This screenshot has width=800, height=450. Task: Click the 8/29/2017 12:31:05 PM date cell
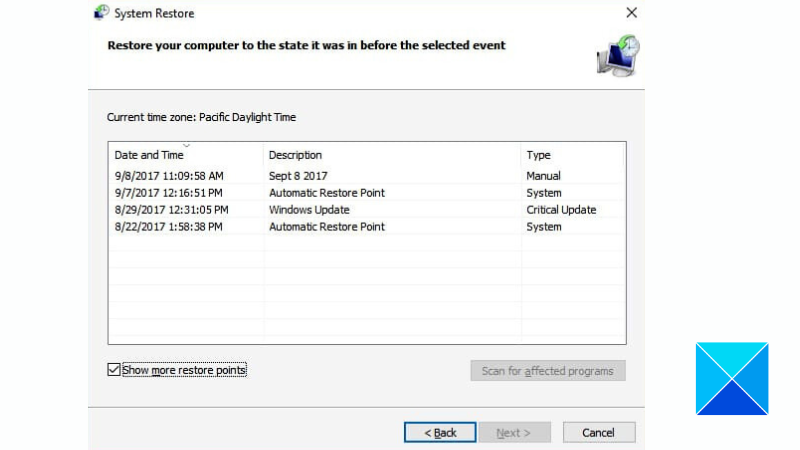point(171,210)
